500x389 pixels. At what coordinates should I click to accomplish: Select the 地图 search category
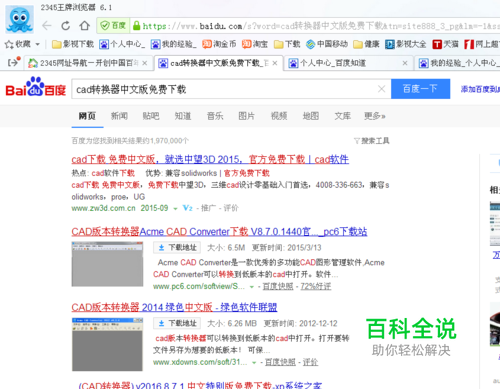pyautogui.click(x=311, y=116)
